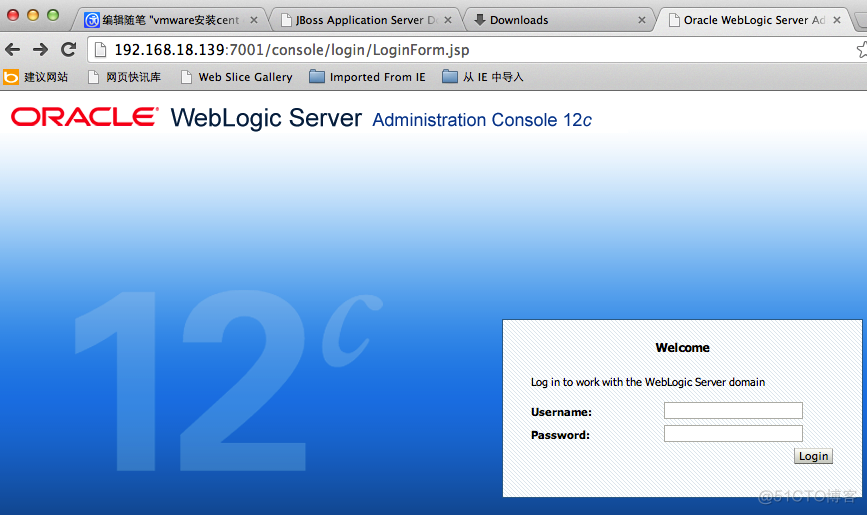Focus the Username input field

pyautogui.click(x=733, y=410)
